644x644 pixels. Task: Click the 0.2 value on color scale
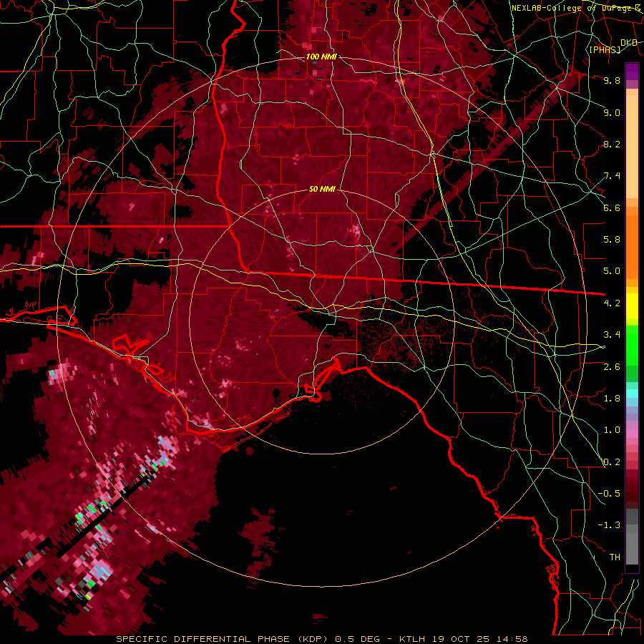click(612, 462)
